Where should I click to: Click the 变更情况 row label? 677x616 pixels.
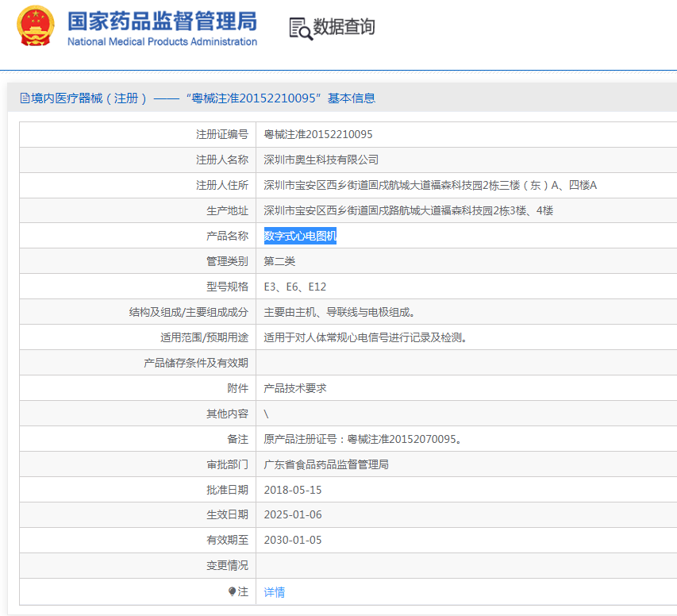point(227,565)
